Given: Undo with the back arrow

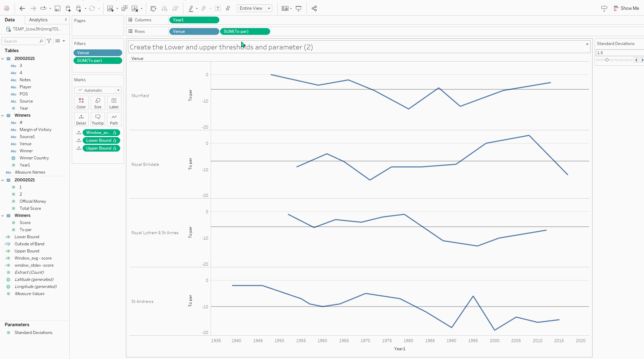Looking at the screenshot, I should pyautogui.click(x=22, y=8).
